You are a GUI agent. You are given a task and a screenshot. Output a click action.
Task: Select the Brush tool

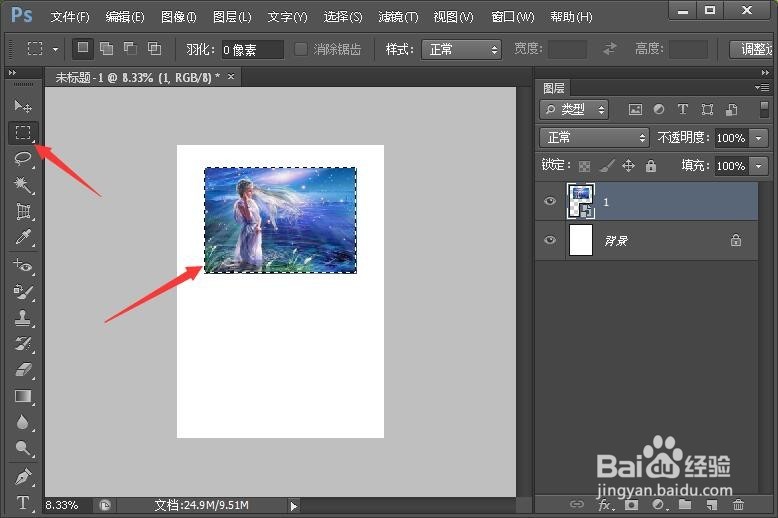(x=23, y=292)
